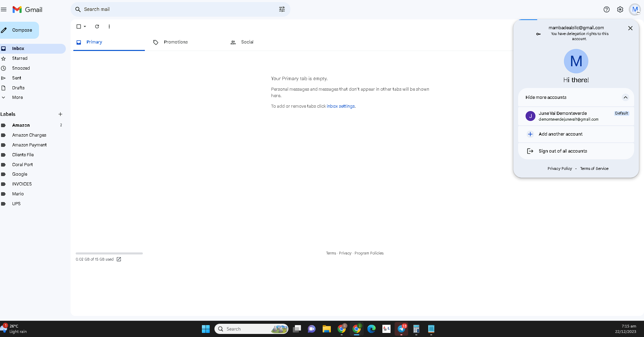Compose a new email
The height and width of the screenshot is (337, 644).
tap(19, 30)
